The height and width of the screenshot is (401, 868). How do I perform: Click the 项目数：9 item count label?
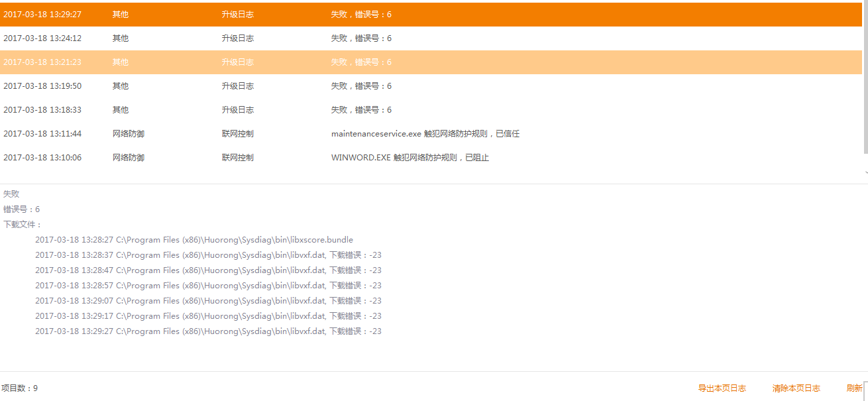[19, 388]
